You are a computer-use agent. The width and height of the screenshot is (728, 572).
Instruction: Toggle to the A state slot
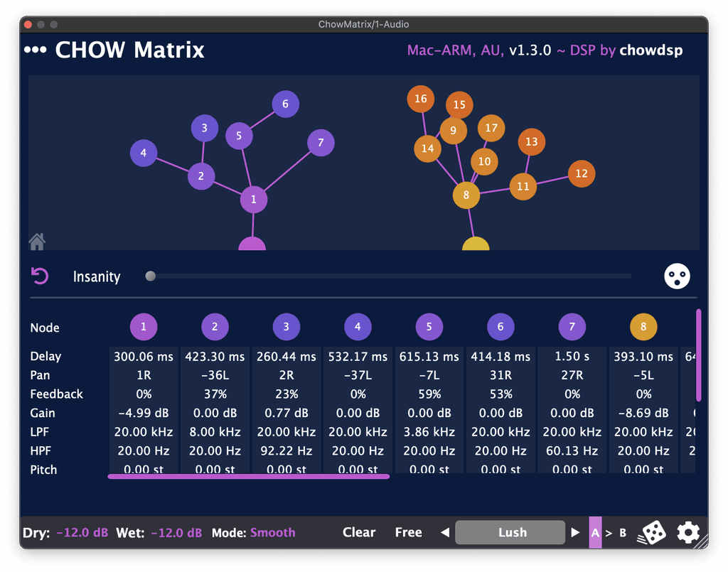pyautogui.click(x=595, y=533)
